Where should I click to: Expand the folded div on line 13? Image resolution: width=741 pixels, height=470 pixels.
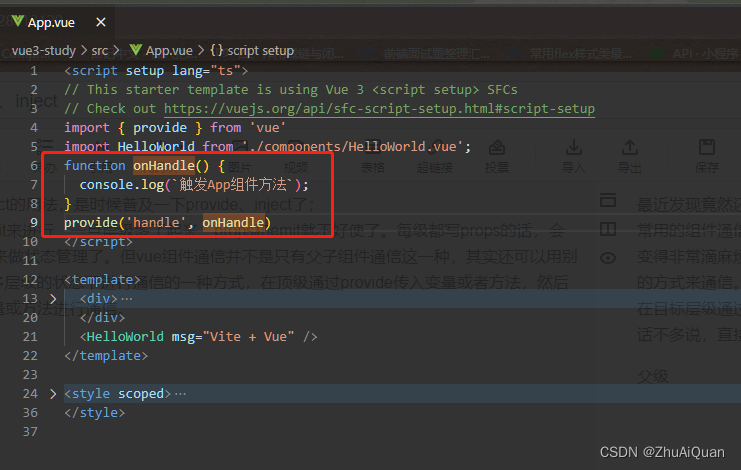click(53, 299)
